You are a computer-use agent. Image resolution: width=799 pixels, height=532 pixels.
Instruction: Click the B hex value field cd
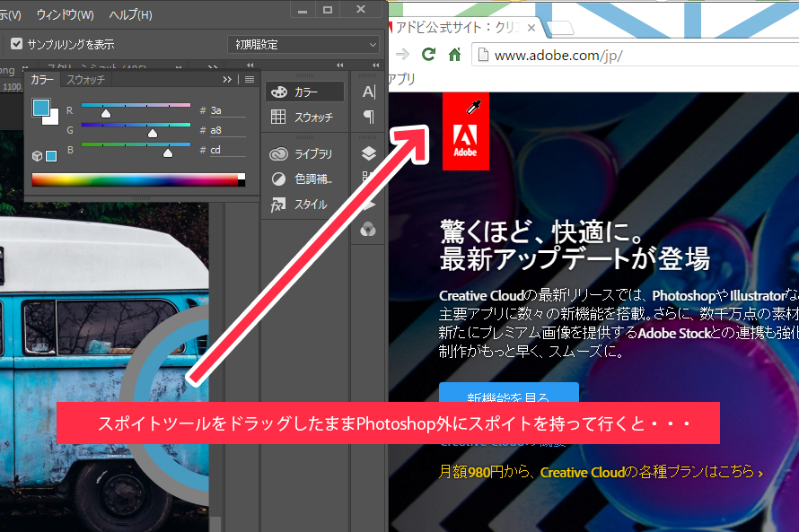coord(227,150)
